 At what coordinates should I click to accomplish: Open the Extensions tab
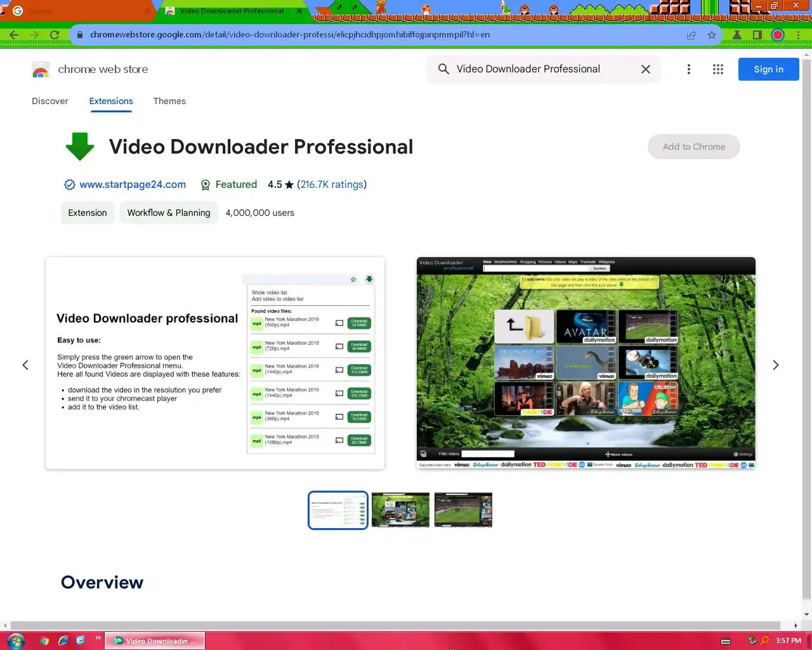pyautogui.click(x=111, y=101)
